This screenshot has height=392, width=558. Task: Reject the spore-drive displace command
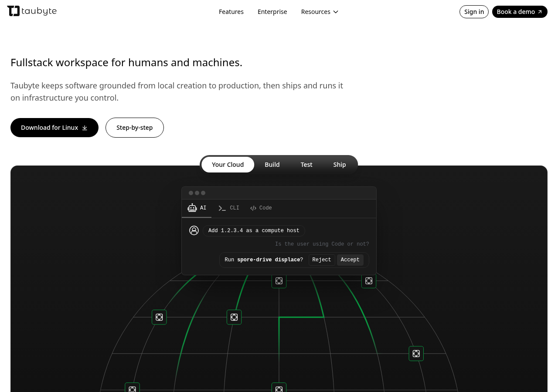point(322,260)
